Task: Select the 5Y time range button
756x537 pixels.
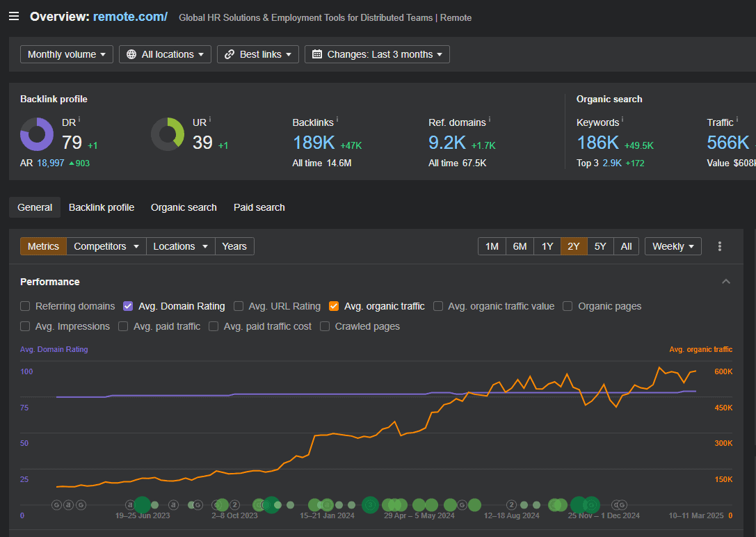Action: coord(600,246)
